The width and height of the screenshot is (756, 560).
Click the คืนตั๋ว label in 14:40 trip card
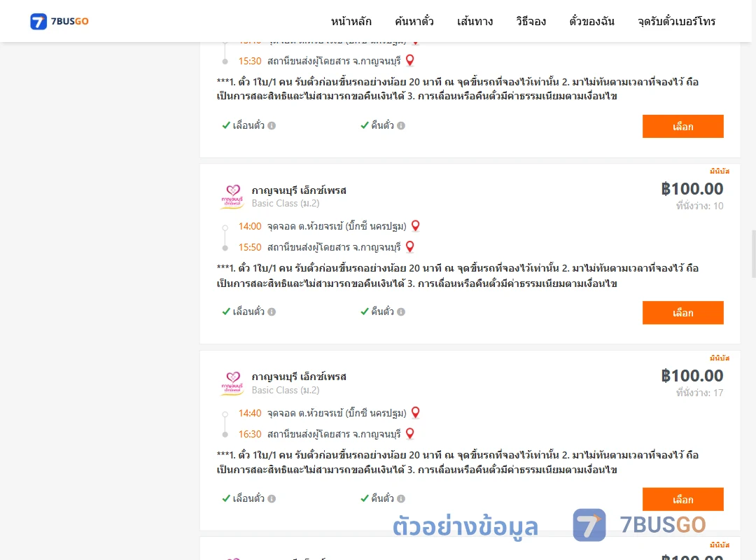click(x=382, y=498)
